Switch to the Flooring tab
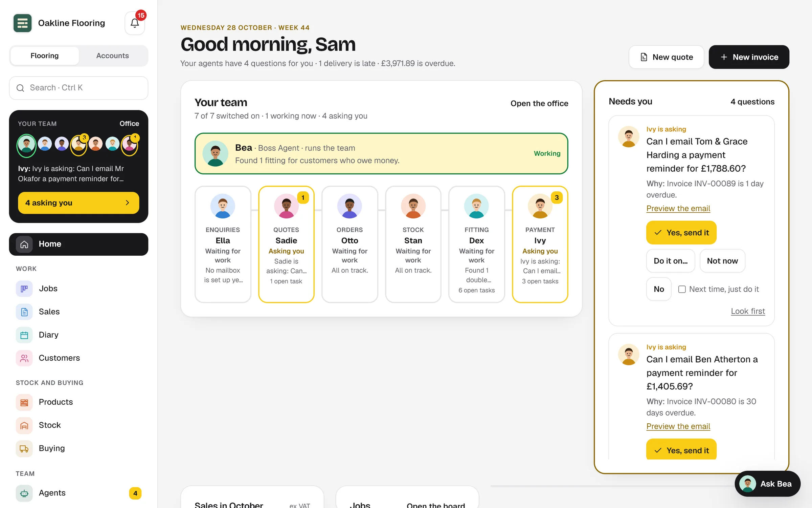 pyautogui.click(x=45, y=56)
